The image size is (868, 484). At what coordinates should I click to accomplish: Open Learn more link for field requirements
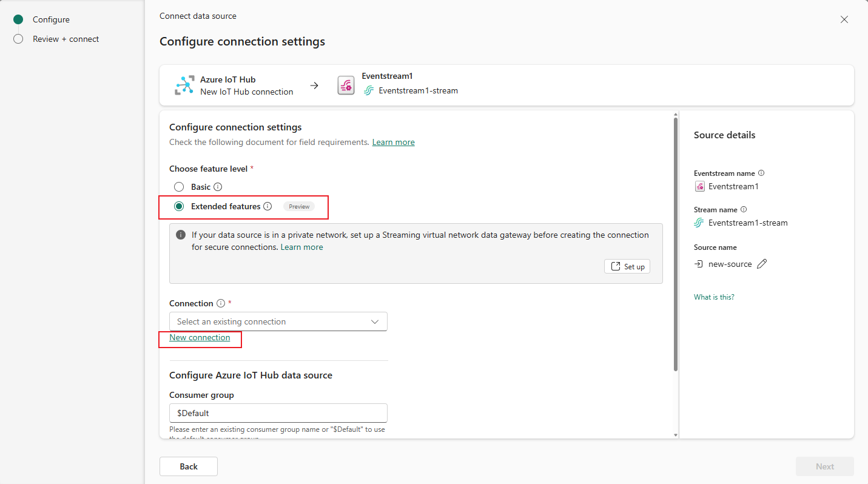coord(394,142)
